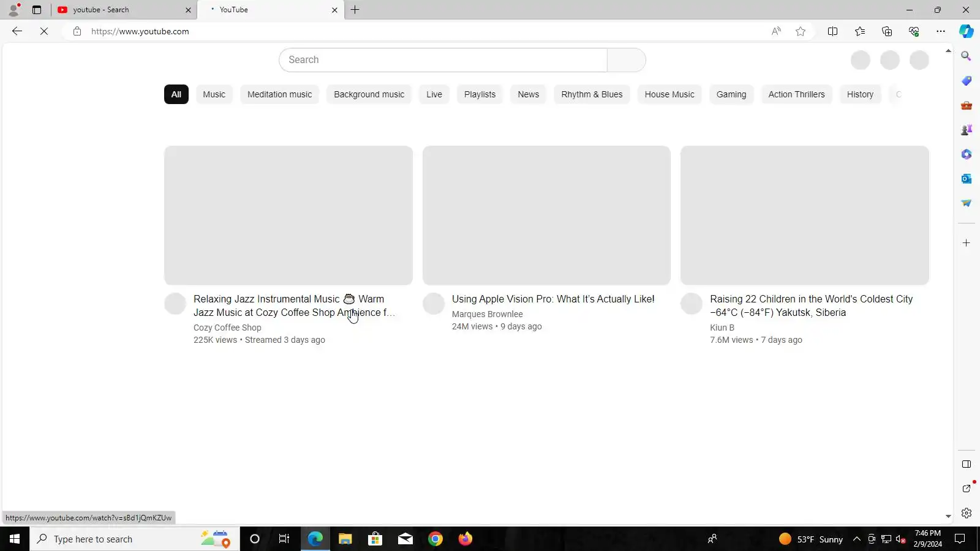This screenshot has height=551, width=980.
Task: Click the YouTube search field
Action: click(443, 60)
